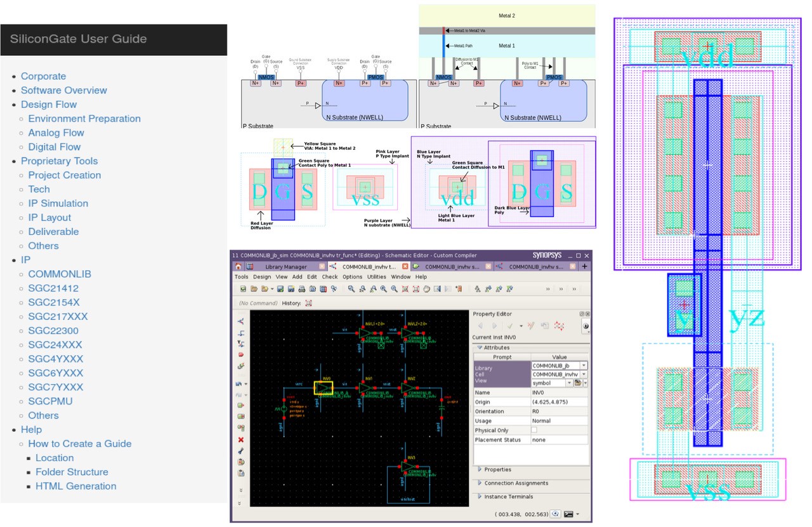Click the Name field containing INV0
The height and width of the screenshot is (527, 812).
point(559,392)
